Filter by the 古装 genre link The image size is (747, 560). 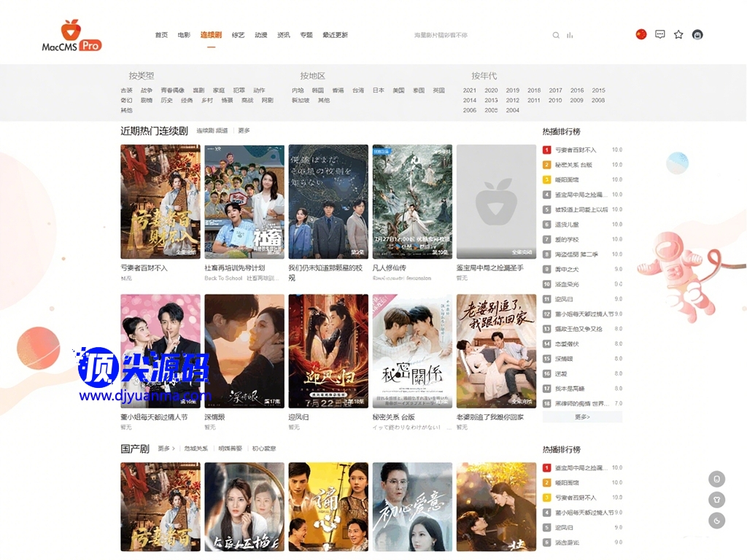pyautogui.click(x=127, y=90)
